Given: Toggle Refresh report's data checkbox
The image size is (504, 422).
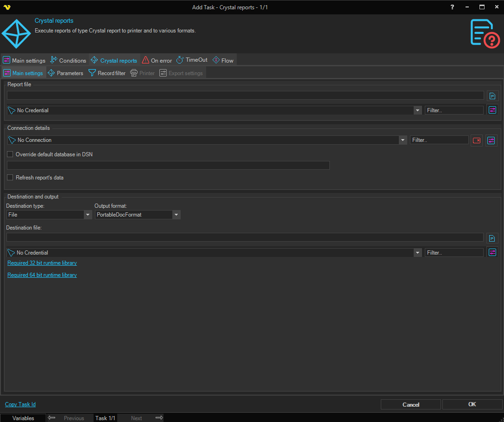Looking at the screenshot, I should [x=10, y=178].
